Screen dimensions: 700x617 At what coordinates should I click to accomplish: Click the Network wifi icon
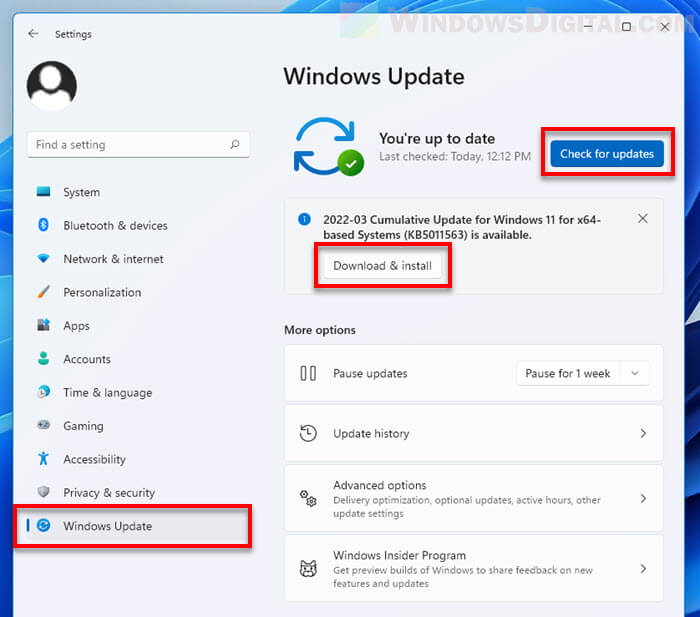43,258
